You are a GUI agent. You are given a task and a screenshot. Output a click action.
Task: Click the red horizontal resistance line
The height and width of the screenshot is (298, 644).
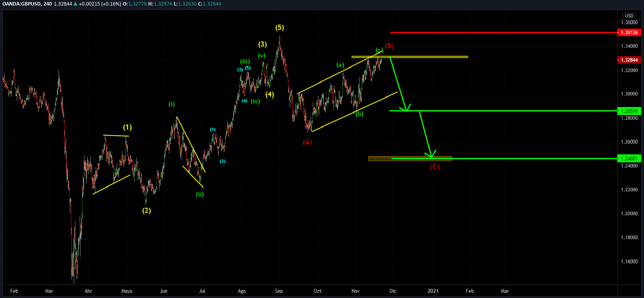(x=503, y=32)
